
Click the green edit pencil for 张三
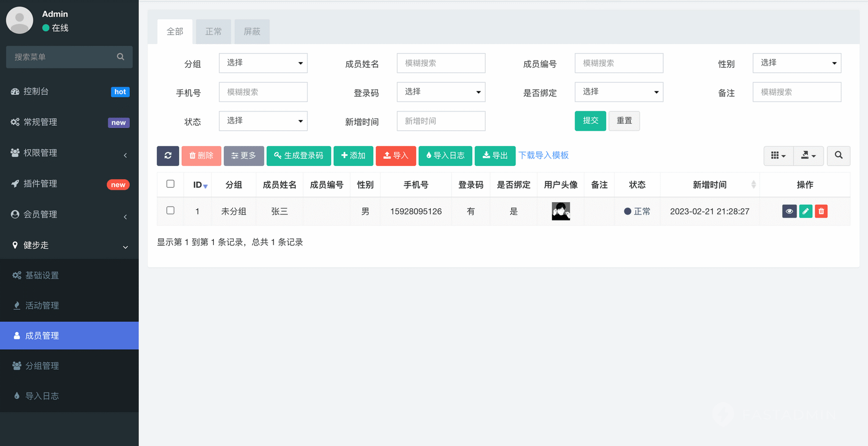click(x=806, y=211)
